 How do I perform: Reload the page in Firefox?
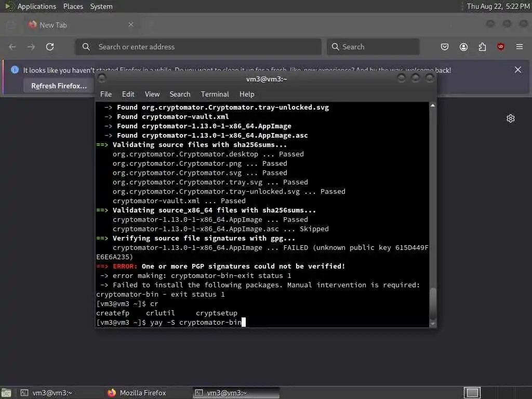pos(50,47)
